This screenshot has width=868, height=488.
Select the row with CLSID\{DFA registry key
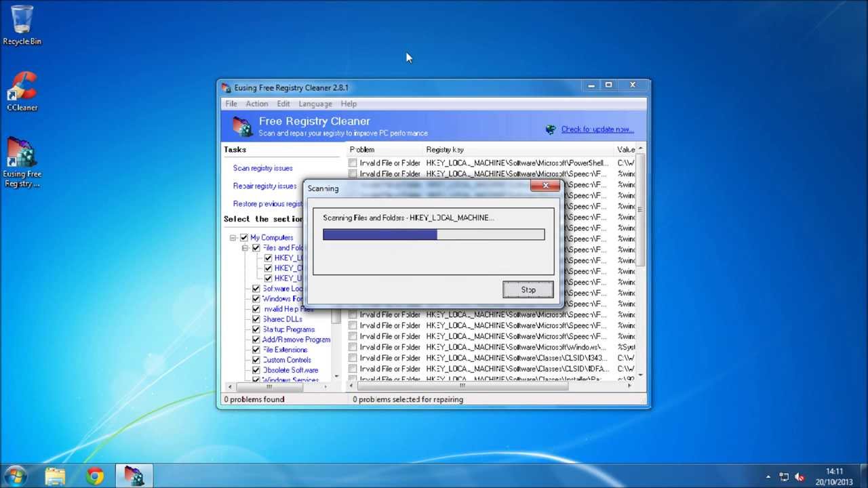[491, 369]
